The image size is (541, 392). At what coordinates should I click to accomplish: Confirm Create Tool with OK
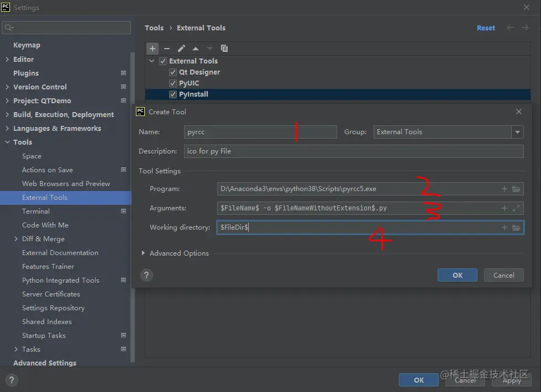[458, 275]
